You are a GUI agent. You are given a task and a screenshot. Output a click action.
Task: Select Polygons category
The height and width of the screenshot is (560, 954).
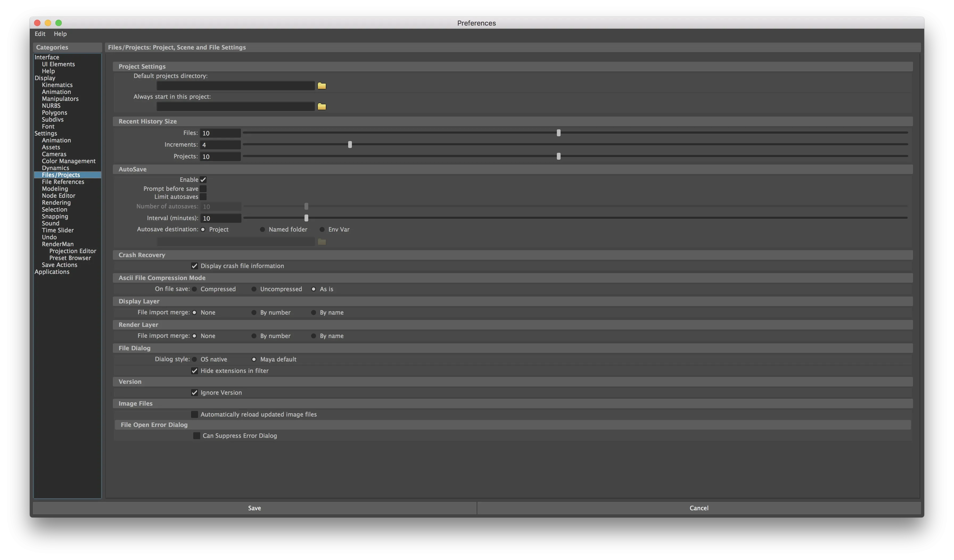55,113
